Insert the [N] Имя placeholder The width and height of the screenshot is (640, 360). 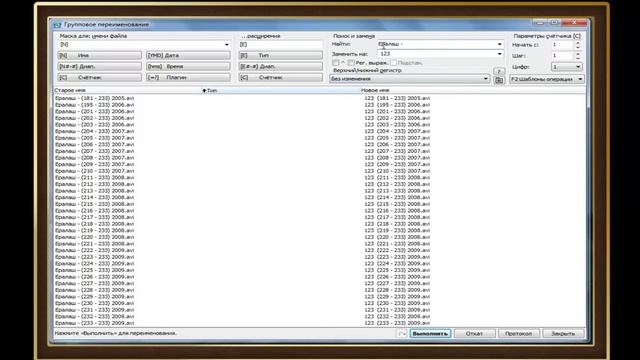[100, 55]
